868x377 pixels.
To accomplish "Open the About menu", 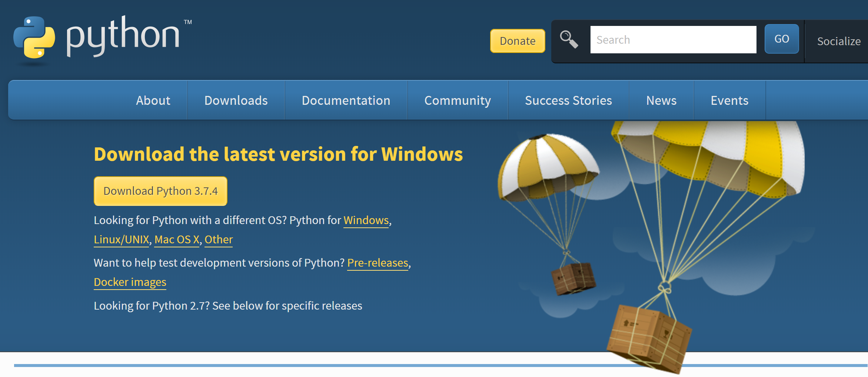I will [x=153, y=100].
